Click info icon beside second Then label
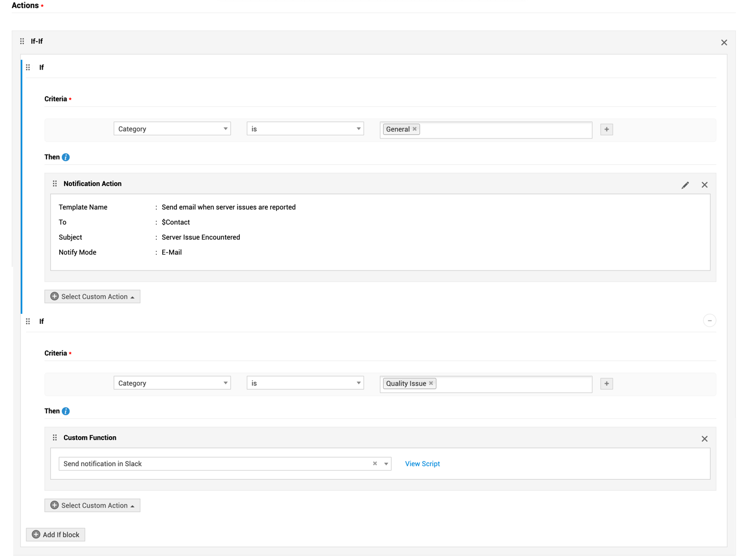Image resolution: width=745 pixels, height=560 pixels. [66, 412]
